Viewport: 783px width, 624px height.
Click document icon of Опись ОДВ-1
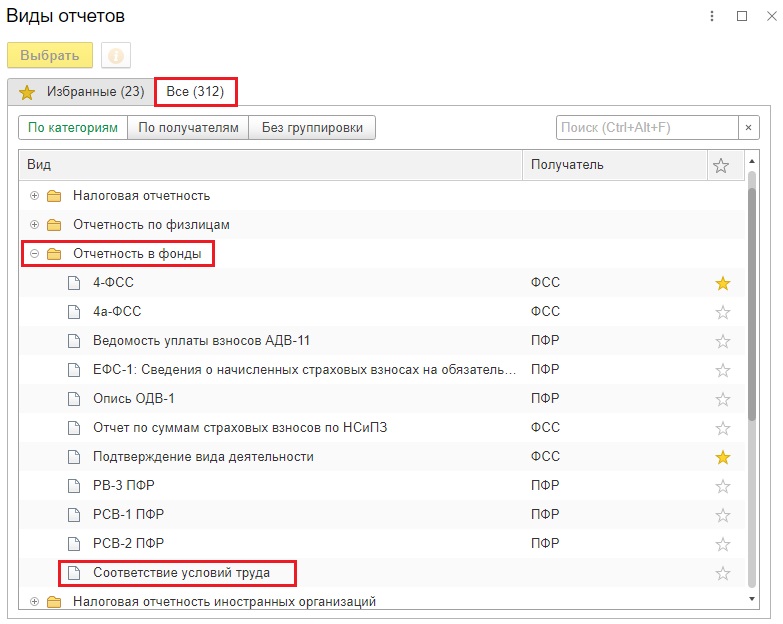(x=74, y=399)
